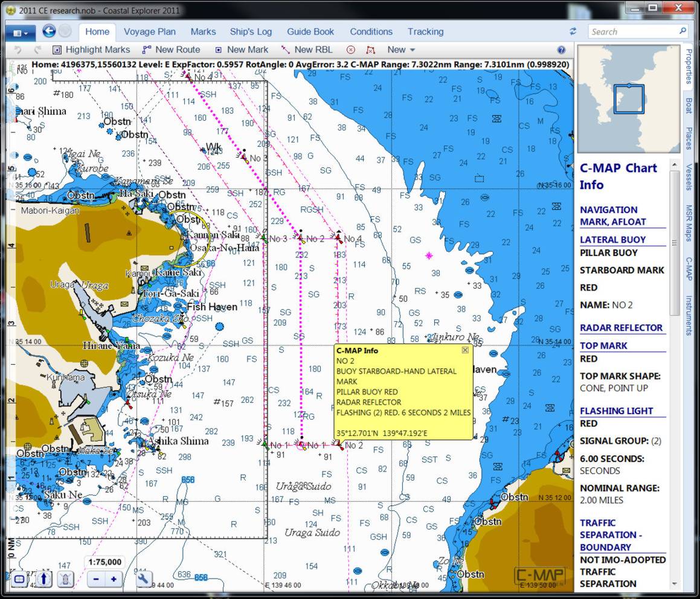The image size is (700, 599).
Task: Open the C-MAP side tab
Action: (x=689, y=269)
